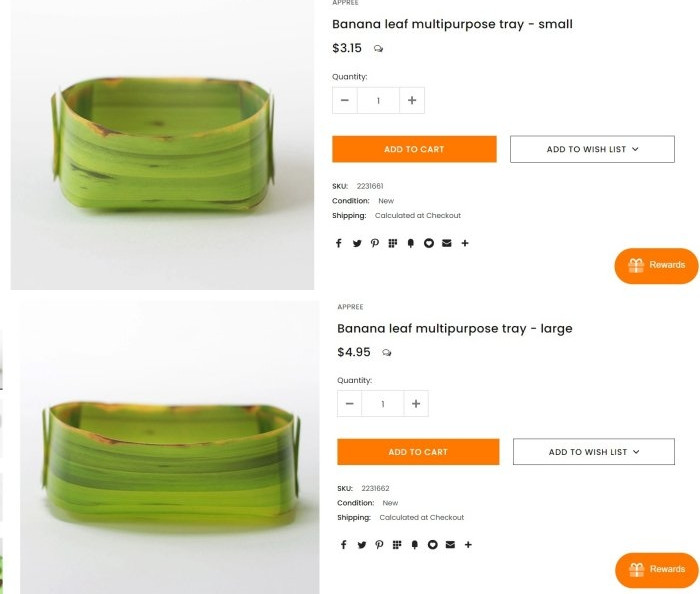Open more share options for large tray
700x594 pixels.
(x=468, y=545)
